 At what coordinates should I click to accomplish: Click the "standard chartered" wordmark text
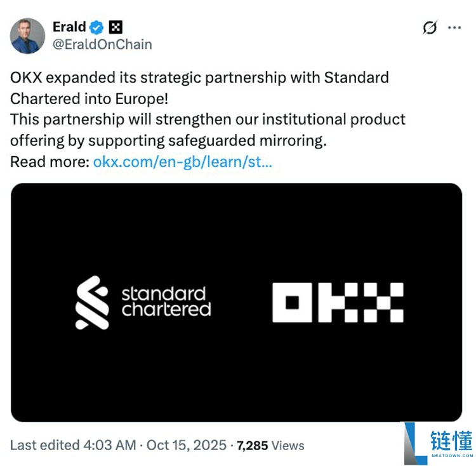pos(166,302)
